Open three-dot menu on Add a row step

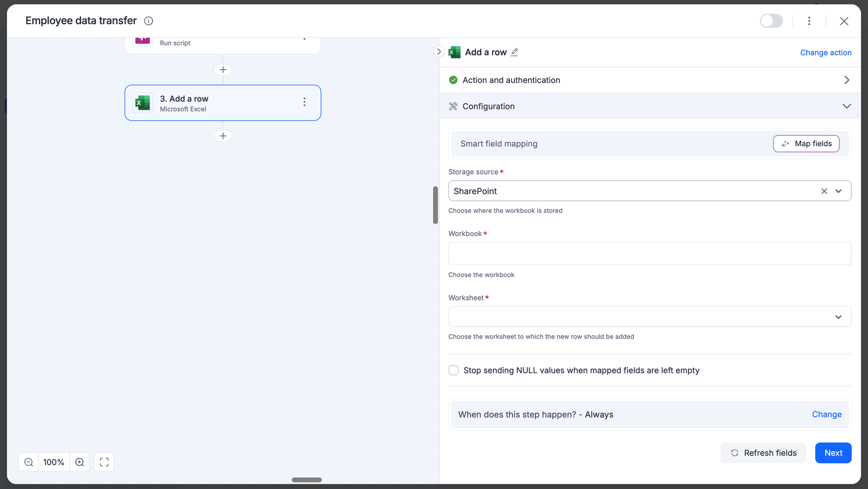304,102
